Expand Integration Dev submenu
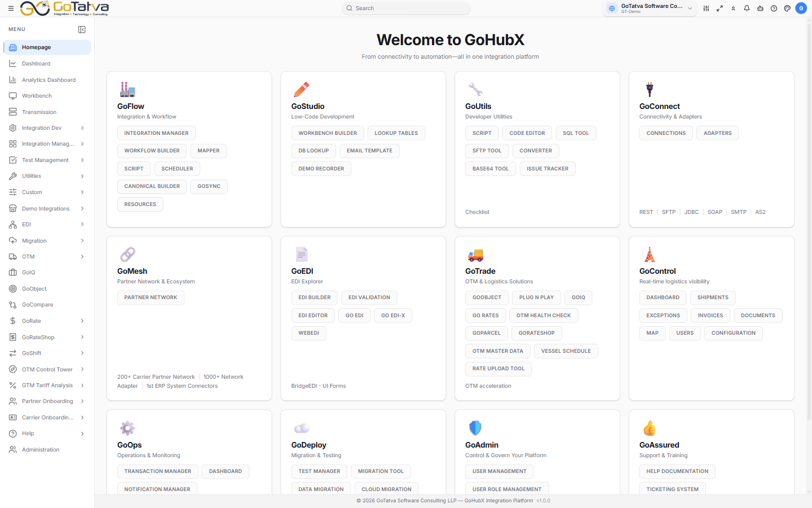Screen dimensions: 812x508 pyautogui.click(x=82, y=128)
